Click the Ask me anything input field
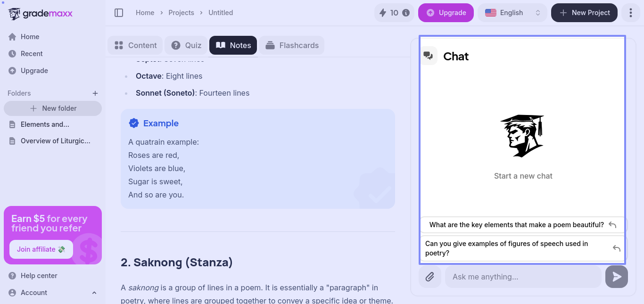The height and width of the screenshot is (304, 644). 522,277
